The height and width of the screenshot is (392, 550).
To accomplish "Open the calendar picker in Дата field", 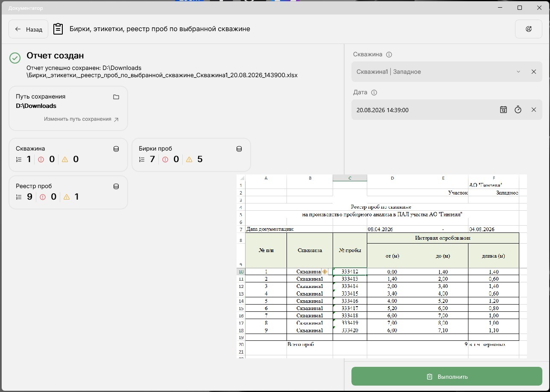I will [x=503, y=110].
